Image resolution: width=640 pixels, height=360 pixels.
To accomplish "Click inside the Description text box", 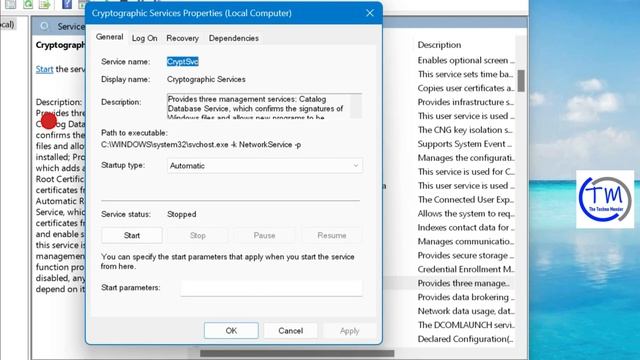I will point(258,106).
